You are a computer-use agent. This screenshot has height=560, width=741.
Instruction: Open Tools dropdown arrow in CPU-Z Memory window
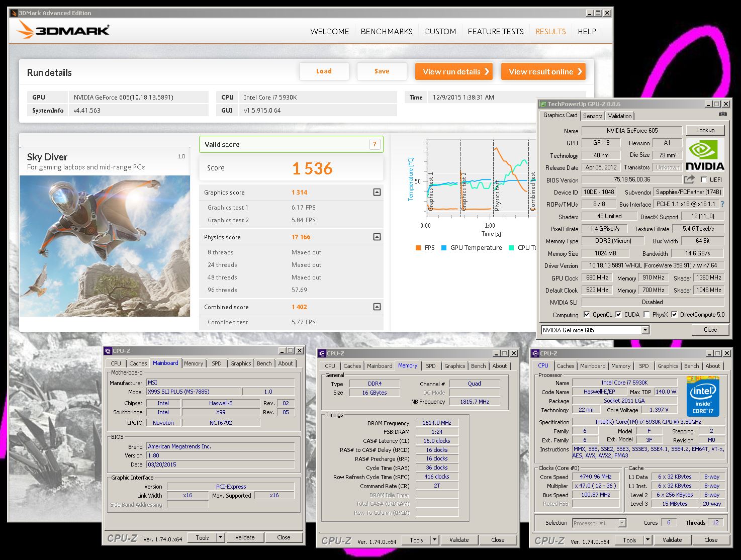(x=434, y=540)
